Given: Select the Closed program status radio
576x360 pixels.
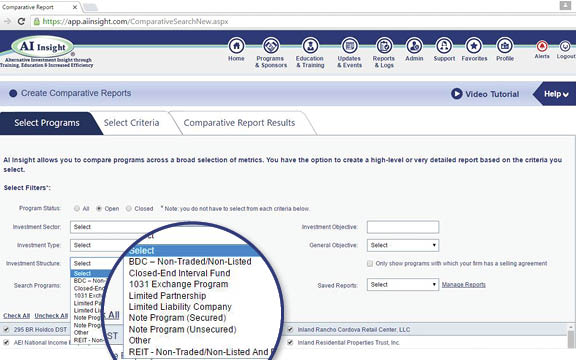Looking at the screenshot, I should [129, 208].
